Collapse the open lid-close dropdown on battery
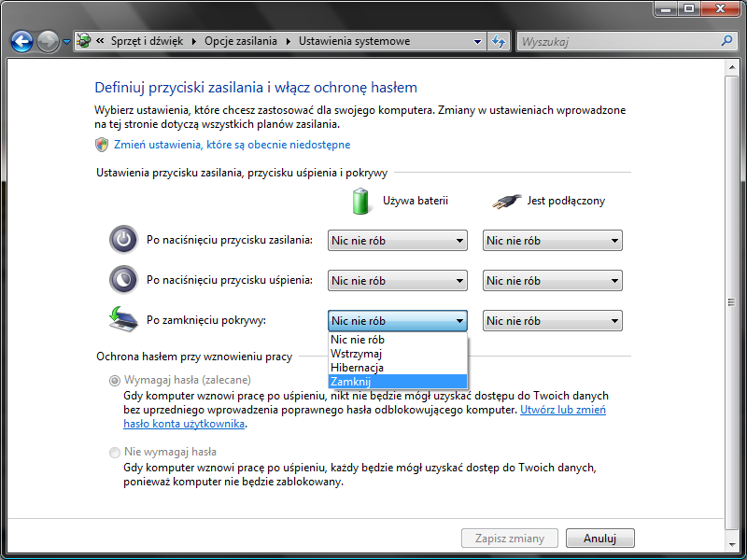The image size is (747, 560). [398, 320]
